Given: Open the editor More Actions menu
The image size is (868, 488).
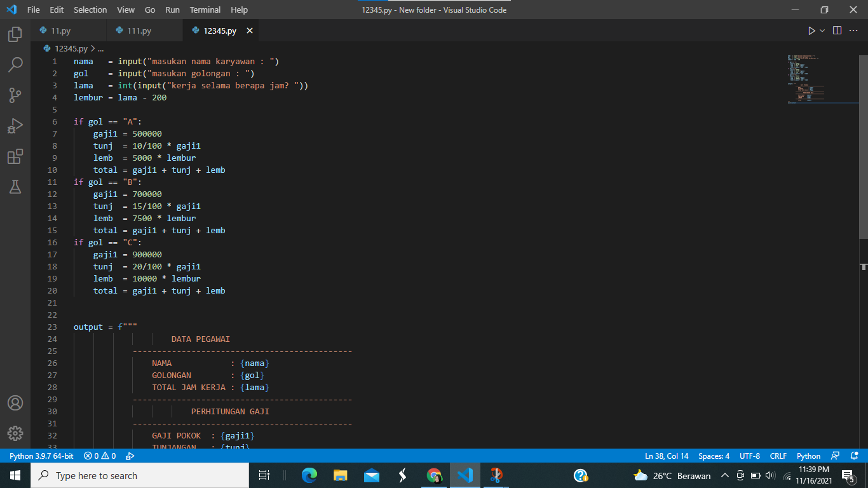Looking at the screenshot, I should point(853,30).
